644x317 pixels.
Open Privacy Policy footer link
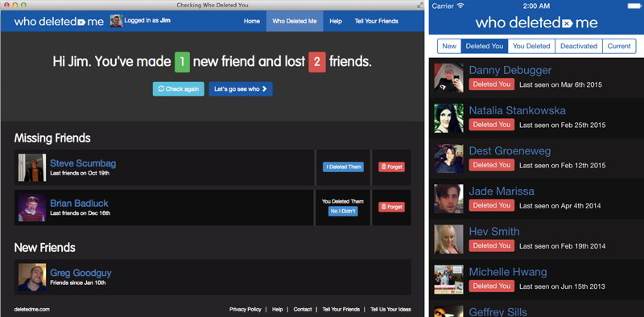pos(246,309)
